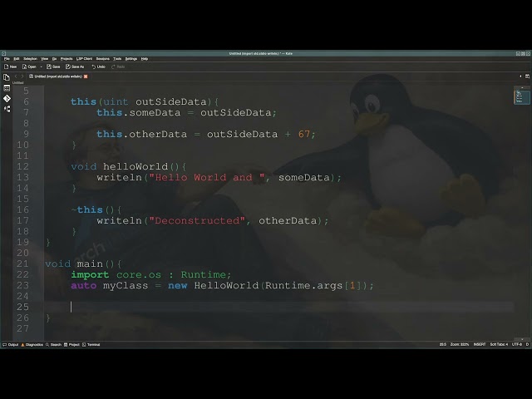Image resolution: width=532 pixels, height=399 pixels.
Task: Click the code minimap preview
Action: pyautogui.click(x=521, y=96)
